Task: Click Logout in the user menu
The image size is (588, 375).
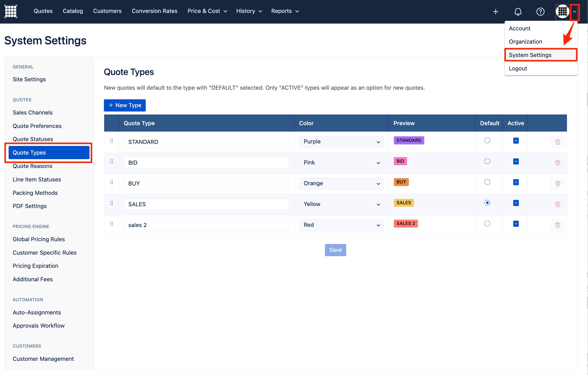Action: click(541, 68)
